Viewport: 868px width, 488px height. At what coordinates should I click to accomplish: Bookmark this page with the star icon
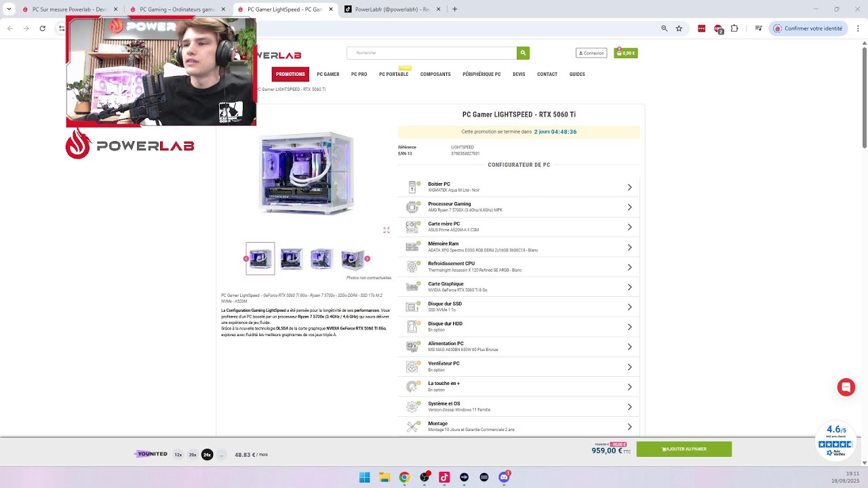pyautogui.click(x=679, y=28)
